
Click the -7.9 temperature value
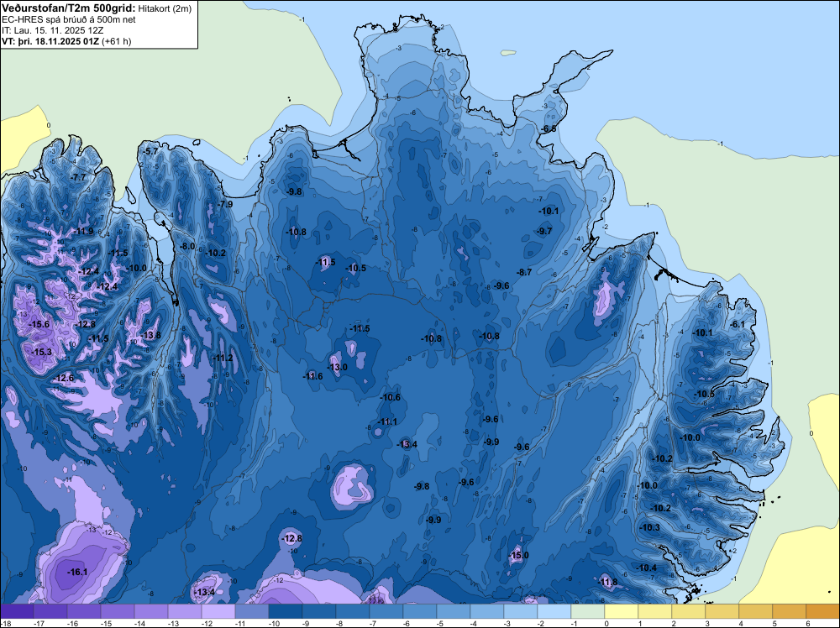click(x=225, y=205)
